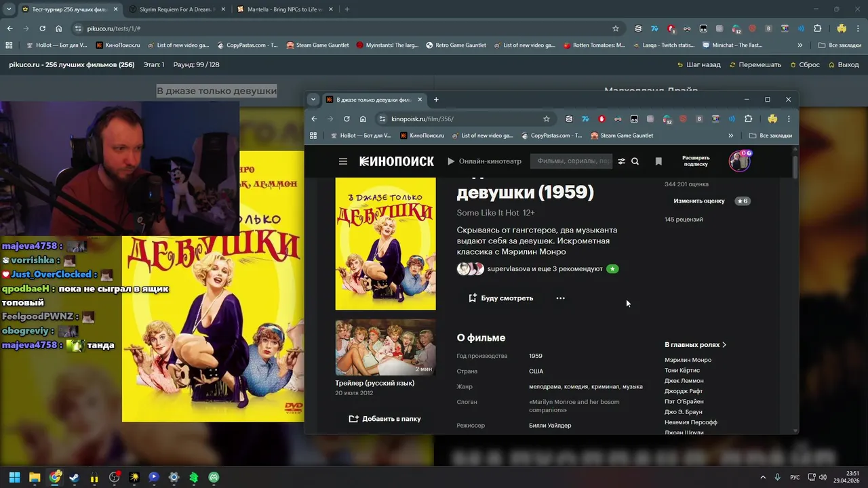868x488 pixels.
Task: Go back in the Kinopoisk window
Action: point(314,119)
